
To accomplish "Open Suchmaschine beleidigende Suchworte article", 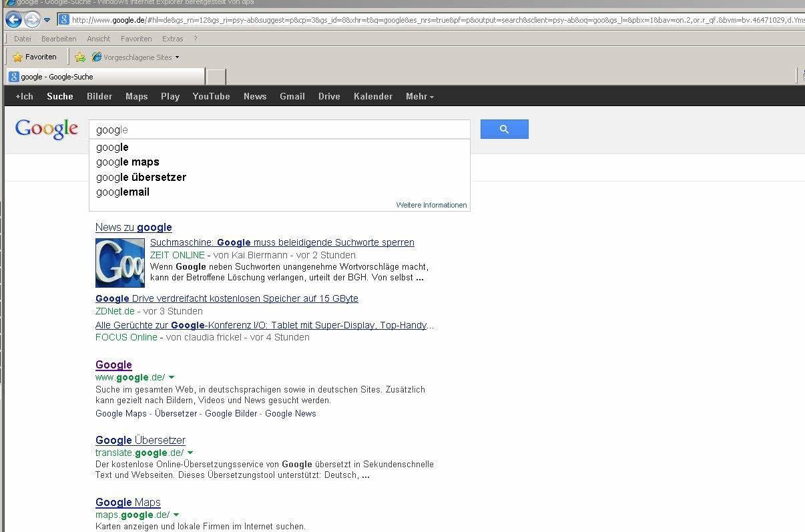I will [282, 242].
